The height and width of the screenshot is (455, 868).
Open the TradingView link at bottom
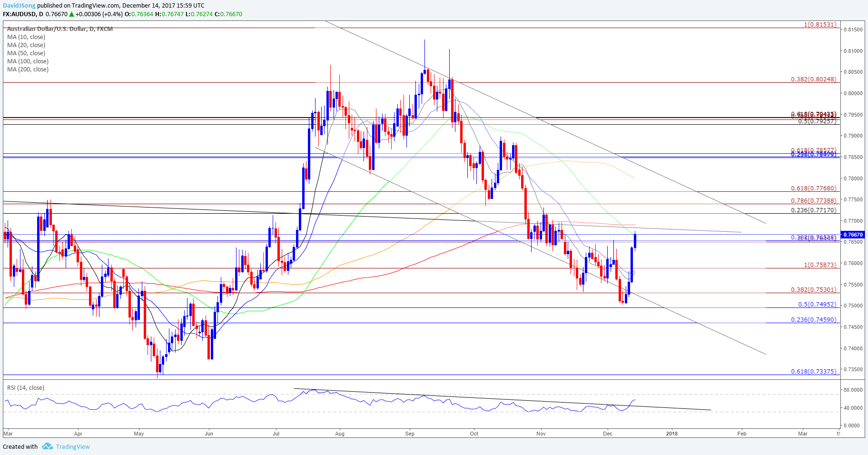click(x=73, y=446)
